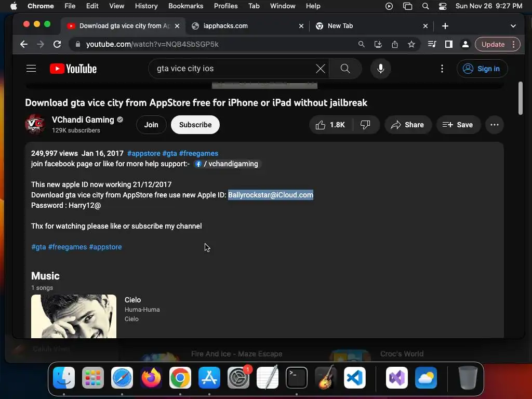The height and width of the screenshot is (399, 532).
Task: Save video to playlist
Action: point(458,125)
